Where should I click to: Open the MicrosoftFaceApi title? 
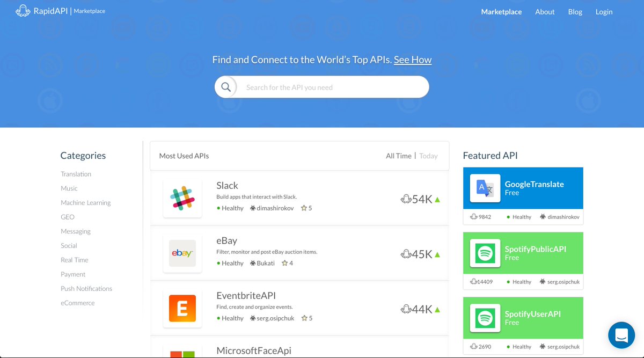[x=254, y=350]
